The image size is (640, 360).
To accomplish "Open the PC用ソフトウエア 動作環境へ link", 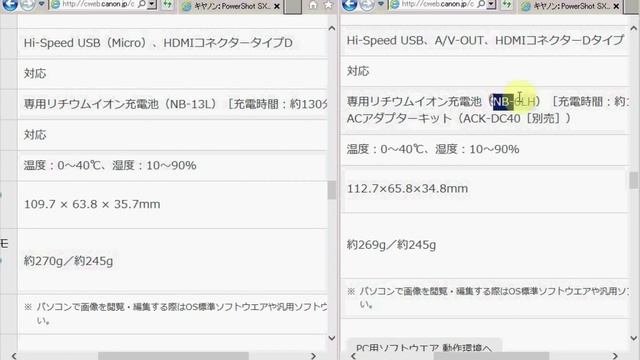I will coord(424,348).
